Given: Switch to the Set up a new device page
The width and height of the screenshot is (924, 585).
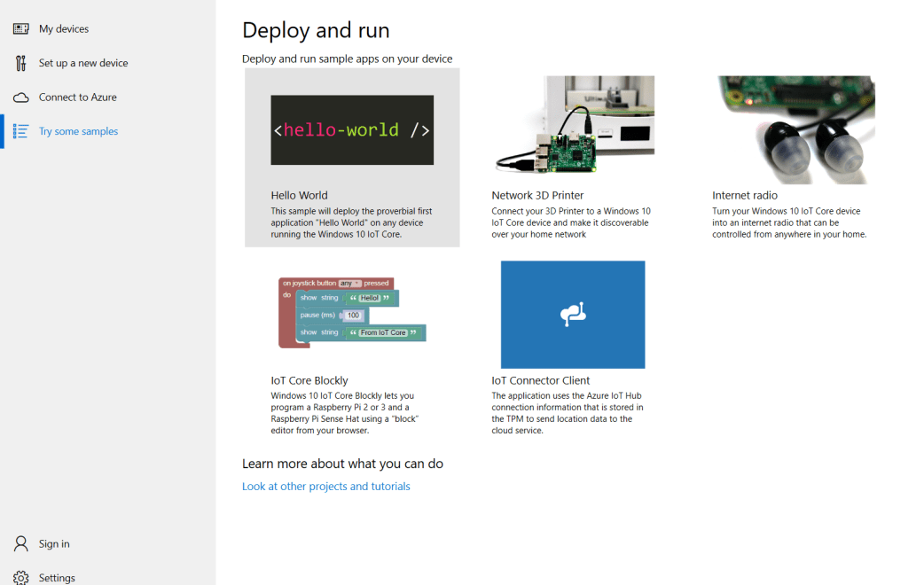Looking at the screenshot, I should [x=83, y=62].
